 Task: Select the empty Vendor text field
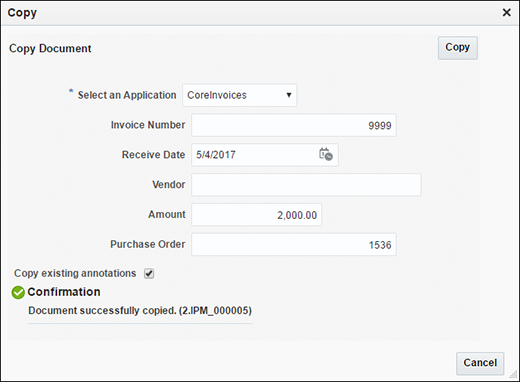tap(306, 185)
